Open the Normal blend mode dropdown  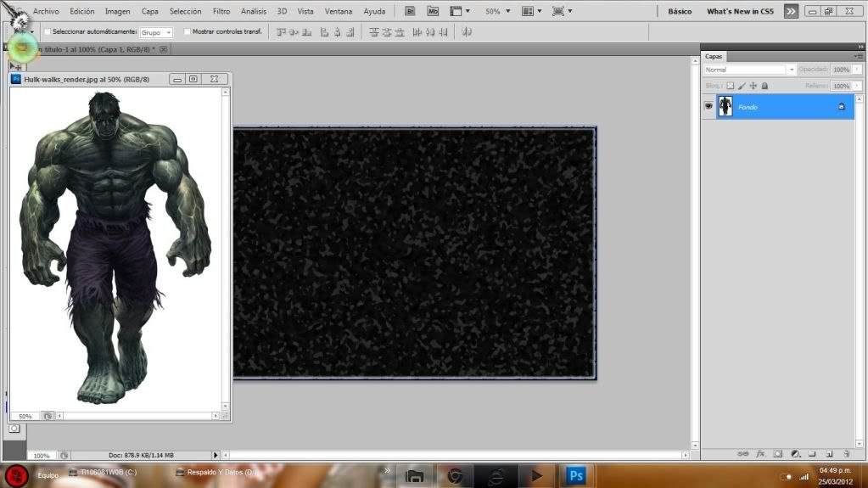(749, 70)
